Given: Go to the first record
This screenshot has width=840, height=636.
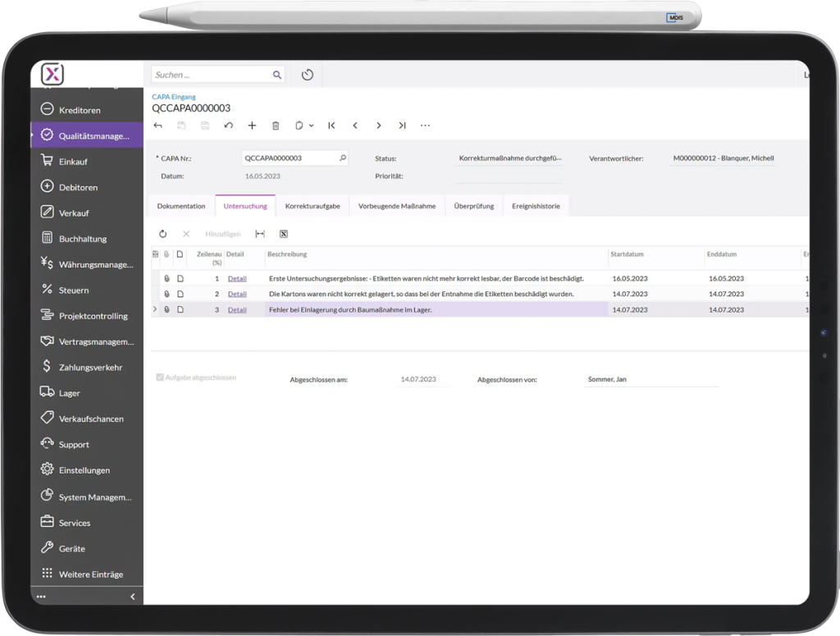Looking at the screenshot, I should [x=331, y=126].
